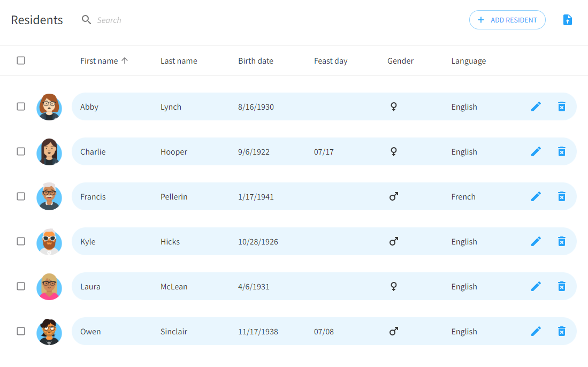This screenshot has height=367, width=588.
Task: Edit Francis Pellerin's record with pencil icon
Action: [536, 196]
